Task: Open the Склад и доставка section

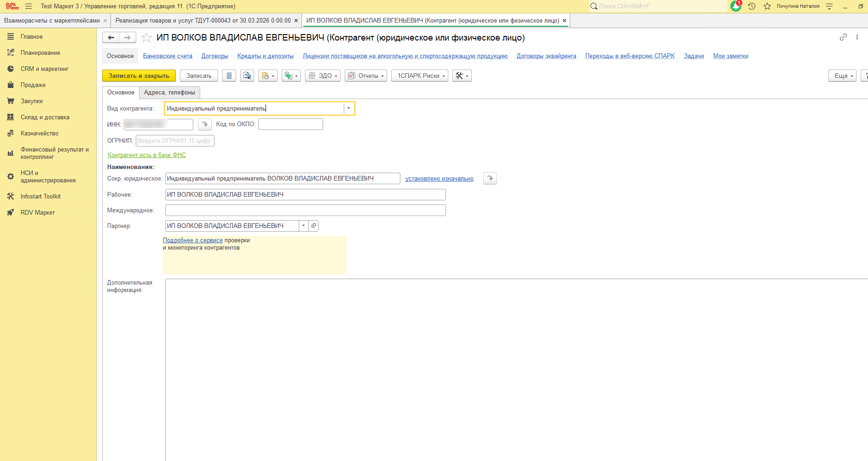Action: pos(48,117)
